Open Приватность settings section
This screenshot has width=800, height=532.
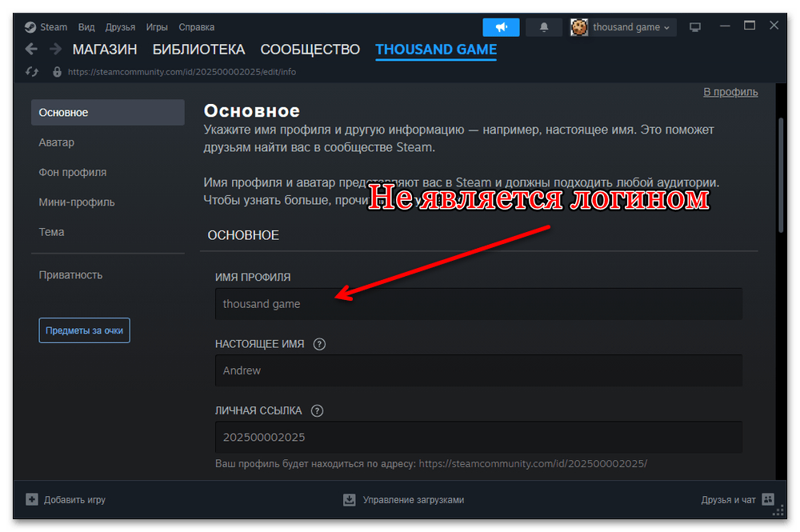(x=70, y=274)
